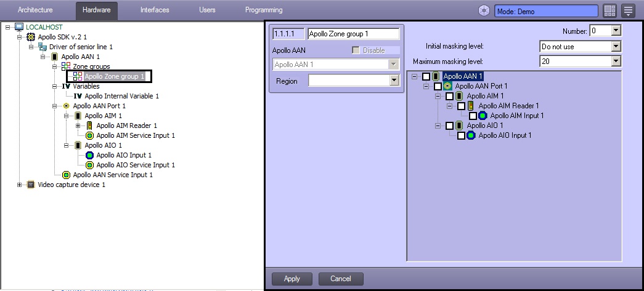This screenshot has height=291, width=644.
Task: Click the Apollo AAN Port 1 icon in the right panel tree
Action: coord(447,86)
